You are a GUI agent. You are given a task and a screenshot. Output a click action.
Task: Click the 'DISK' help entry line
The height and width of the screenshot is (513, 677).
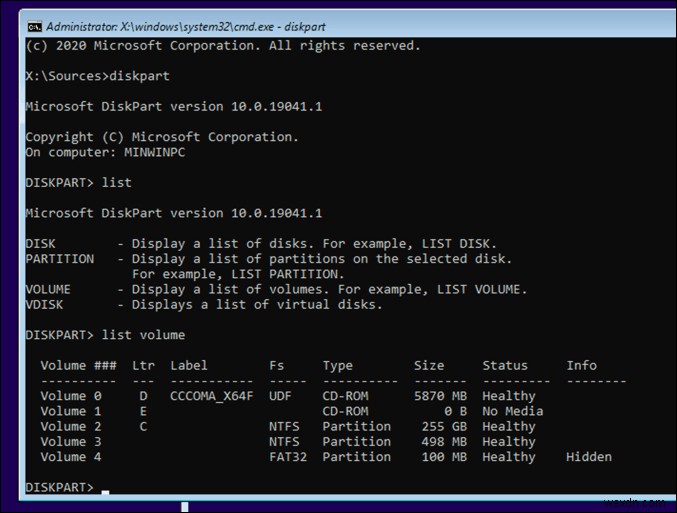[x=261, y=244]
